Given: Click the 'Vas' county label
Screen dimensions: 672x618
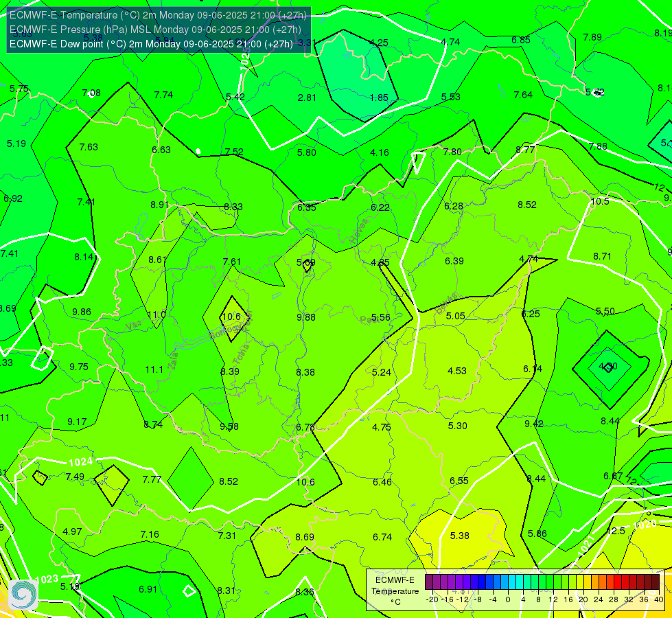Looking at the screenshot, I should [x=133, y=325].
